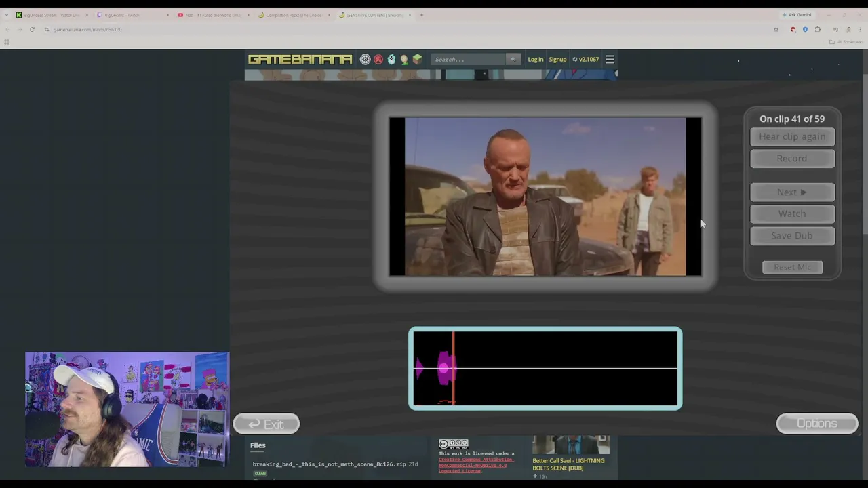Open the pale face game icon in header

(x=404, y=60)
